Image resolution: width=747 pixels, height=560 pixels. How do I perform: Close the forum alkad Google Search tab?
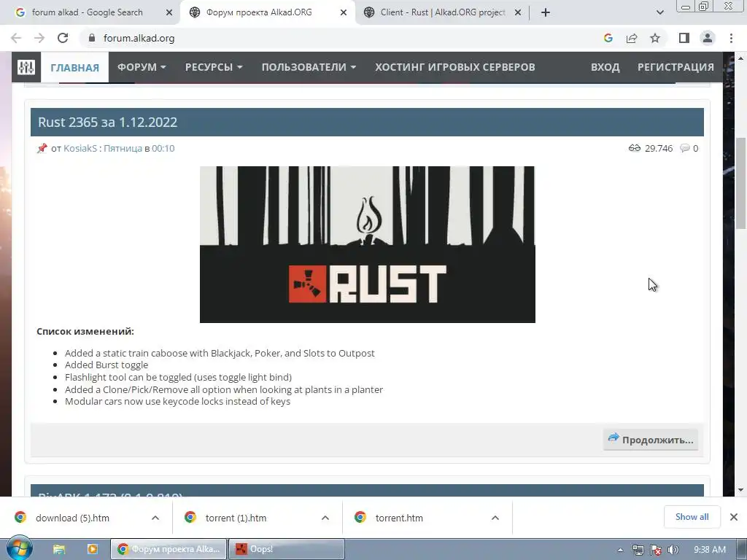click(169, 13)
